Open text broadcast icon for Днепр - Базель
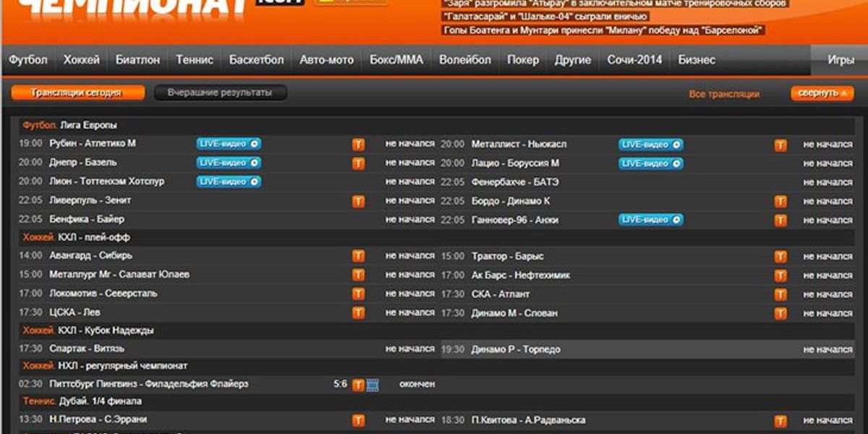Viewport: 868px width, 434px height. 358,163
